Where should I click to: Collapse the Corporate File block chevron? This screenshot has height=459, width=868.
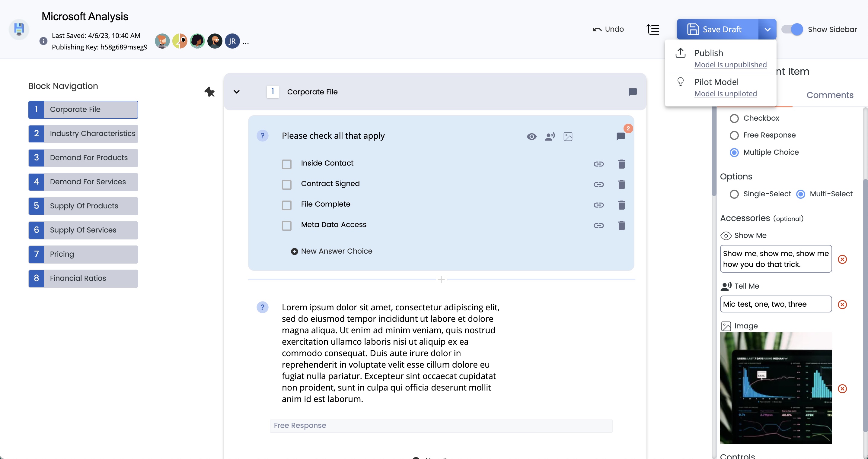coord(237,92)
